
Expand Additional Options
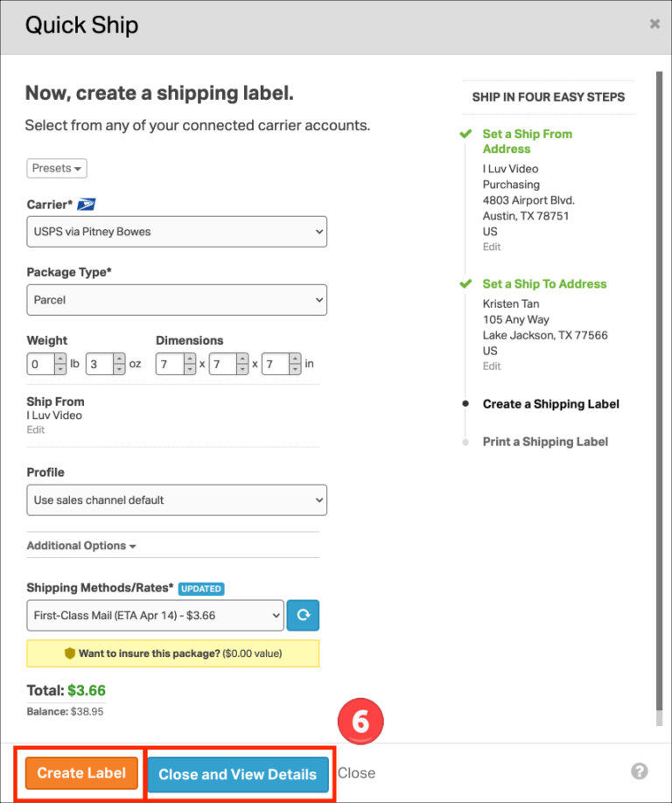tap(81, 545)
